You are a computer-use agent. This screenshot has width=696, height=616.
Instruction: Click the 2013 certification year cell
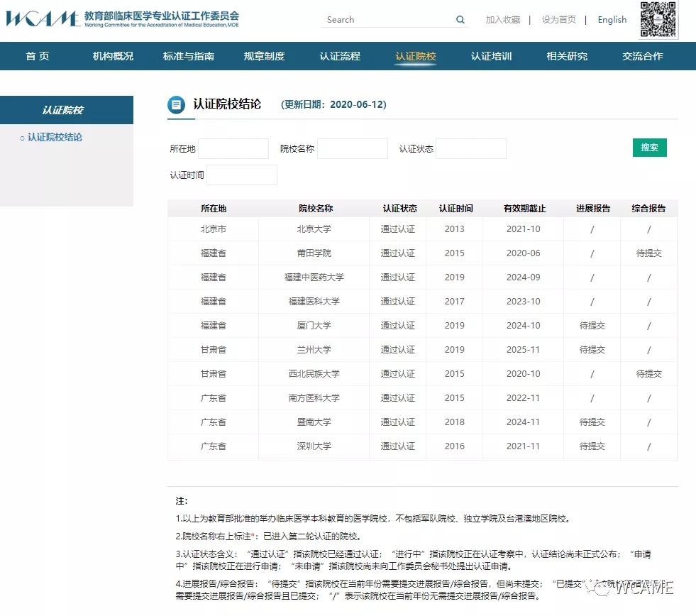click(x=455, y=229)
